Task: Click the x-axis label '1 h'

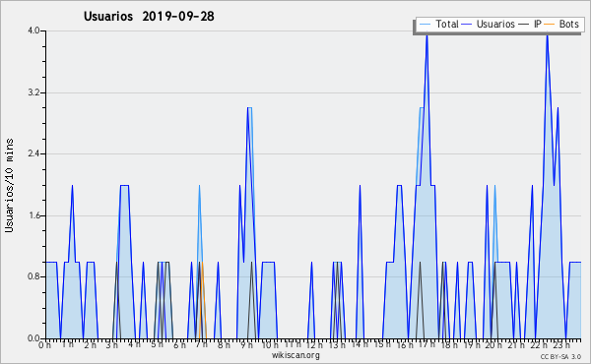Action: [x=68, y=344]
